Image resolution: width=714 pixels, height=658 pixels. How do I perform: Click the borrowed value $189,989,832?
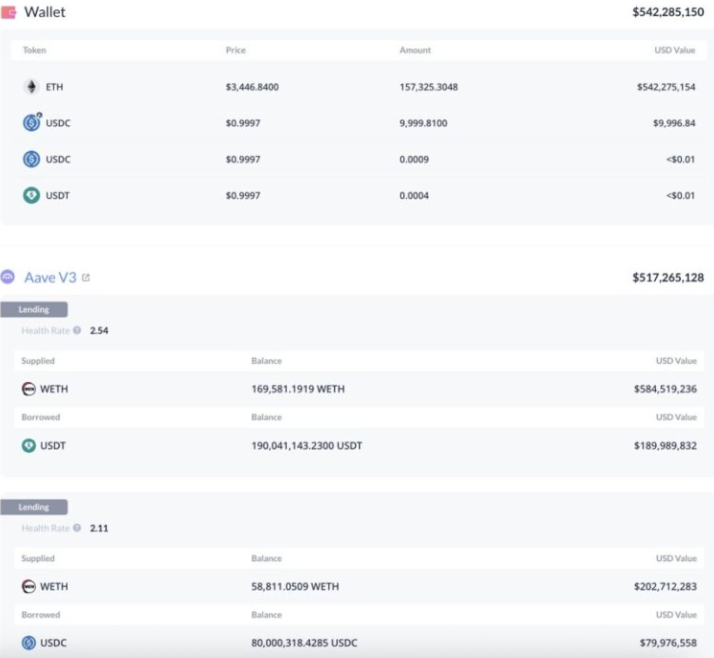click(x=665, y=445)
